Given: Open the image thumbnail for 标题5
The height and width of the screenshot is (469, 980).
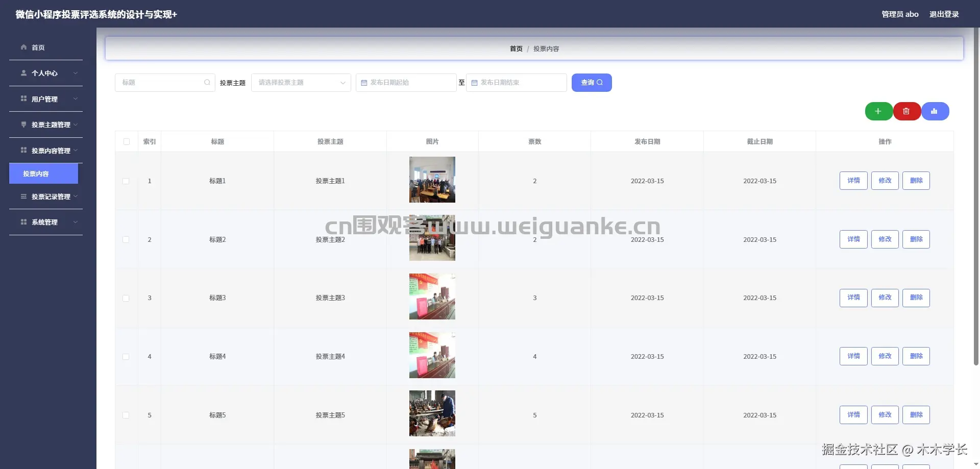Looking at the screenshot, I should 432,413.
